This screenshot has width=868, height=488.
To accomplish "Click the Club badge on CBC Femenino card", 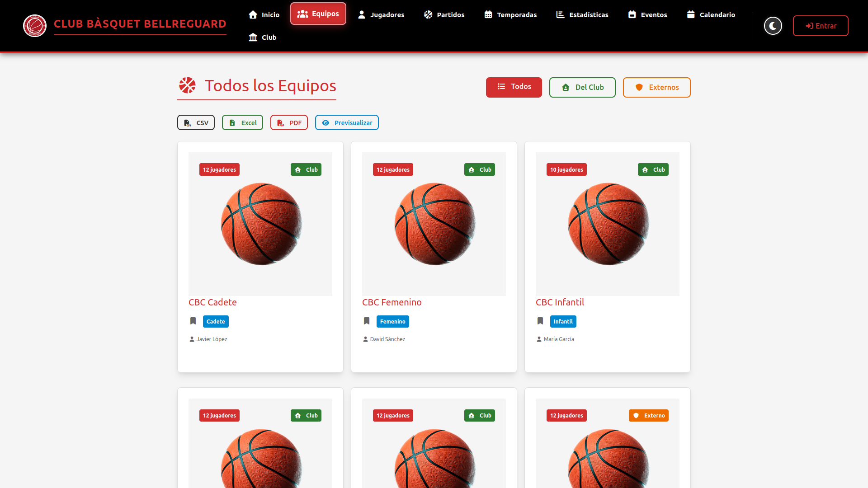I will click(480, 169).
